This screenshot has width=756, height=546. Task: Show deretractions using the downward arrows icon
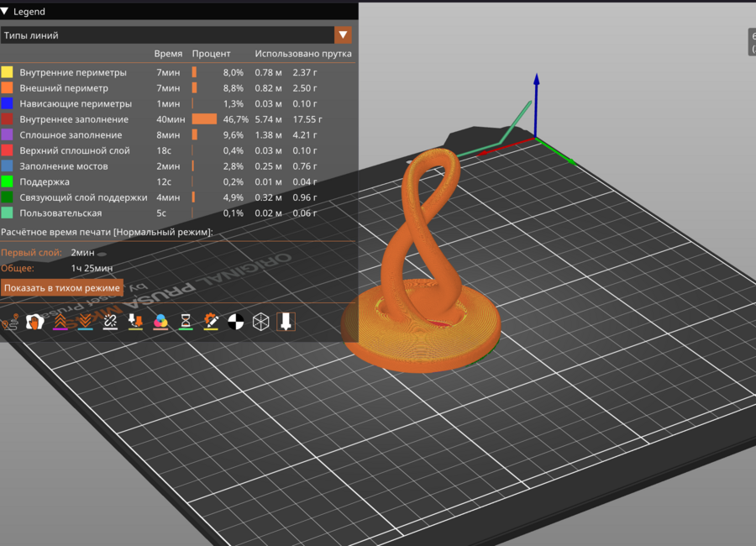point(85,322)
